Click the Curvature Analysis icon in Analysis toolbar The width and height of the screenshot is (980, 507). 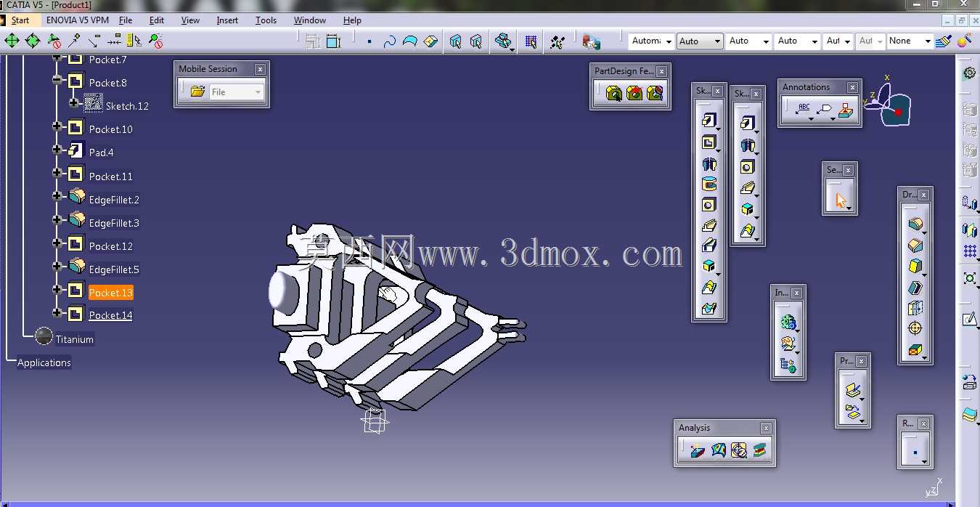click(719, 450)
